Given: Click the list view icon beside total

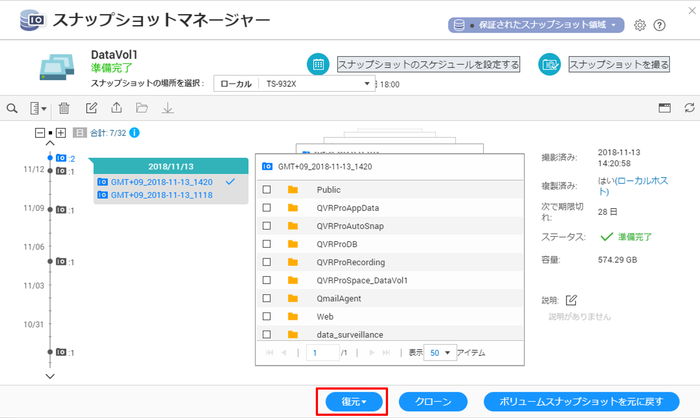Looking at the screenshot, I should pyautogui.click(x=79, y=133).
